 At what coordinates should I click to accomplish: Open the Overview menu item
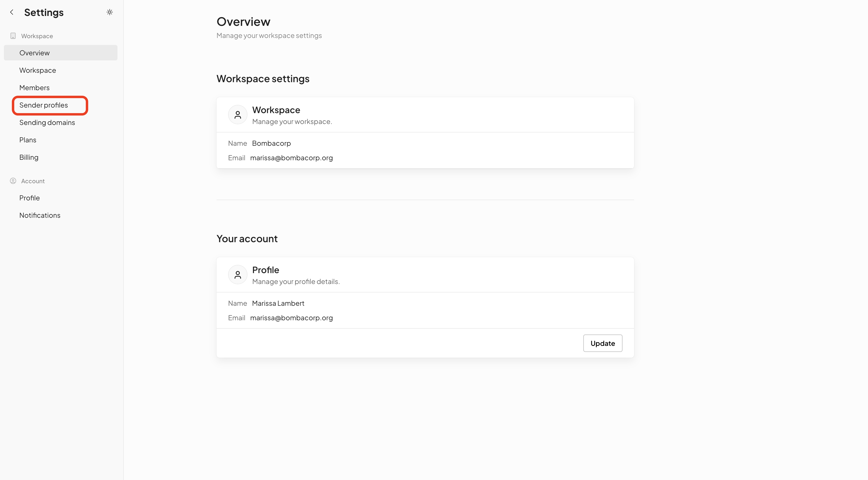(61, 53)
